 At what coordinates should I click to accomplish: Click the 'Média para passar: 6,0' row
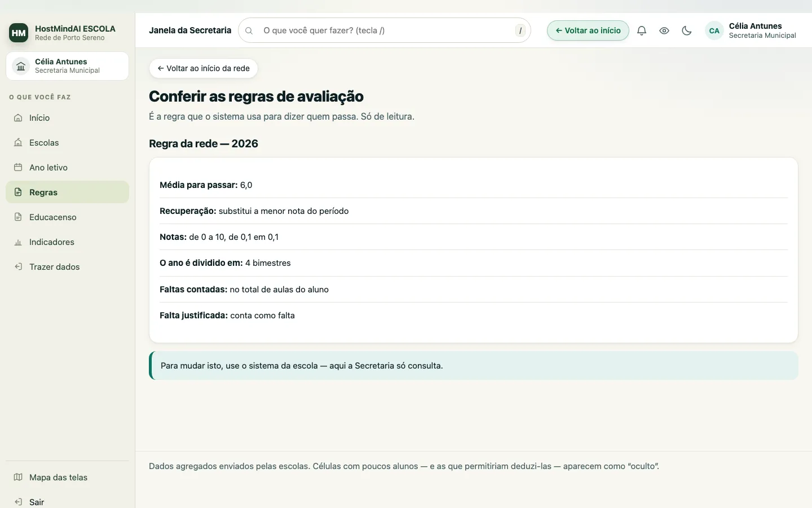pyautogui.click(x=474, y=185)
